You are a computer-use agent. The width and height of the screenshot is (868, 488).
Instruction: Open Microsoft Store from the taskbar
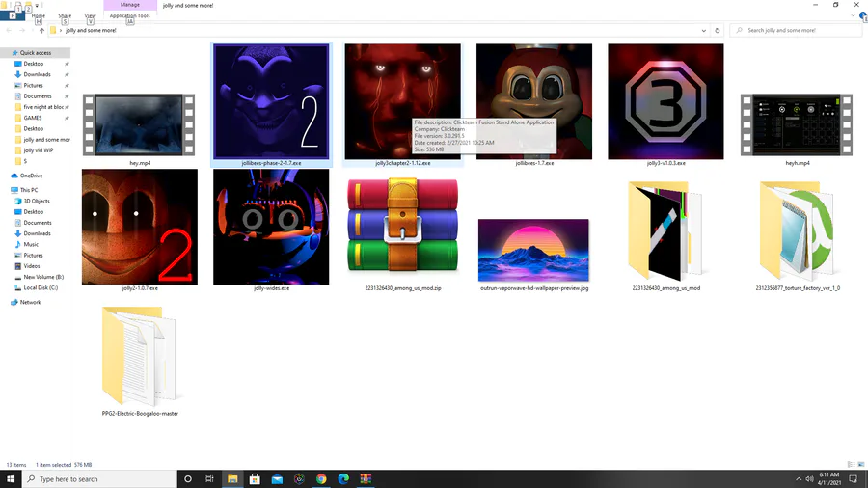point(255,479)
